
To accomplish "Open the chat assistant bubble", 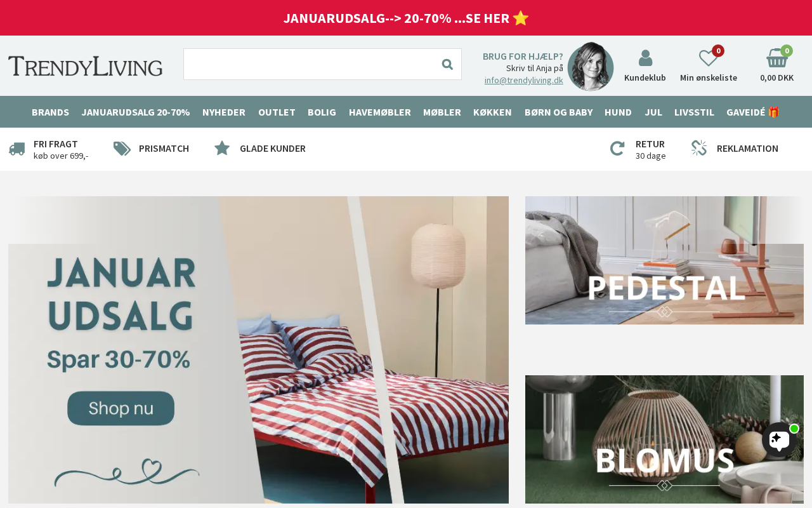I will tap(780, 439).
